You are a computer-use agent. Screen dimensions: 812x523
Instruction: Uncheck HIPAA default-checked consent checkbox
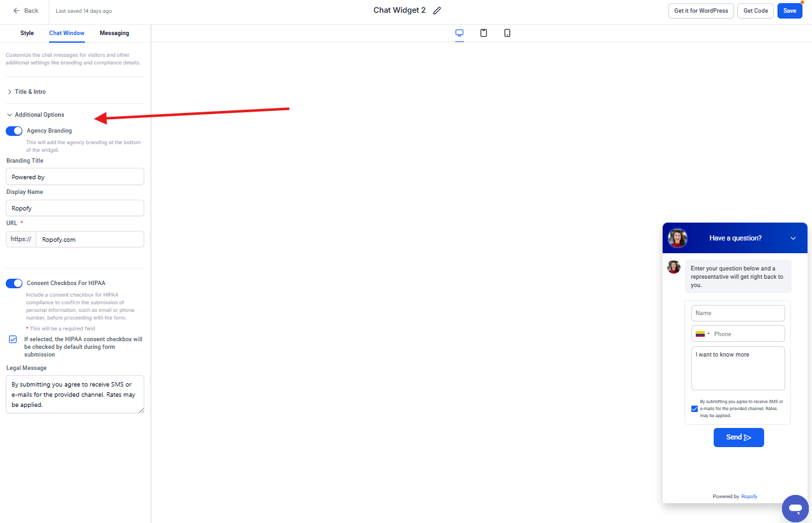[x=13, y=339]
